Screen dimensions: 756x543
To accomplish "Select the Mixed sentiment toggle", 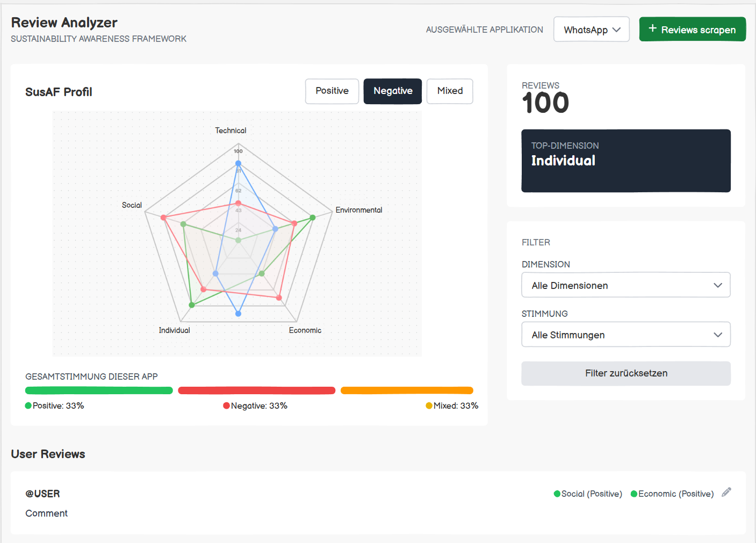I will (x=450, y=91).
